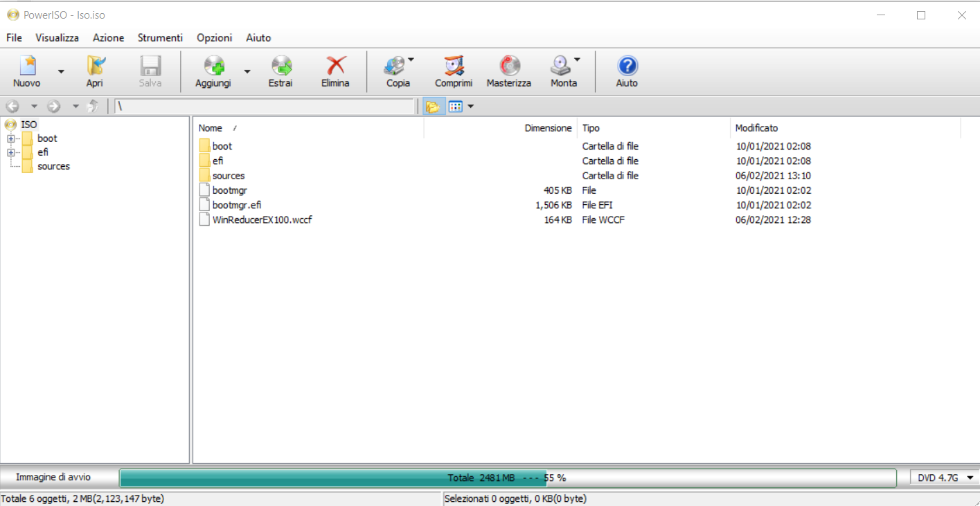Open the Aiuto menu
980x506 pixels.
click(x=258, y=38)
